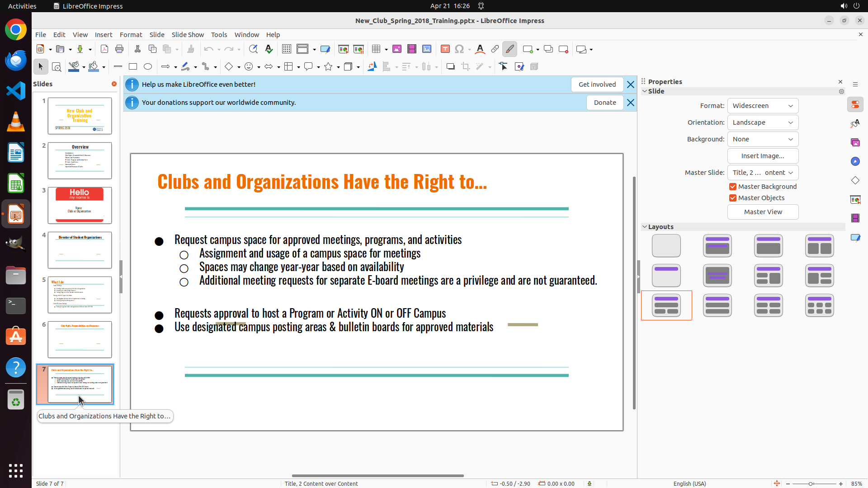Open the Format dropdown showing Widescreen

click(763, 106)
